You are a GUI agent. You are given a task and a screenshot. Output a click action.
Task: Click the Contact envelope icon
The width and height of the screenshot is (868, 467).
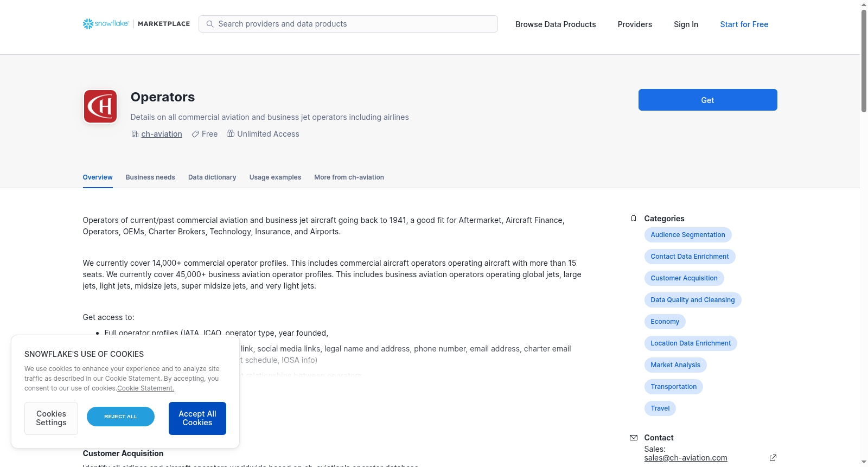(x=634, y=438)
